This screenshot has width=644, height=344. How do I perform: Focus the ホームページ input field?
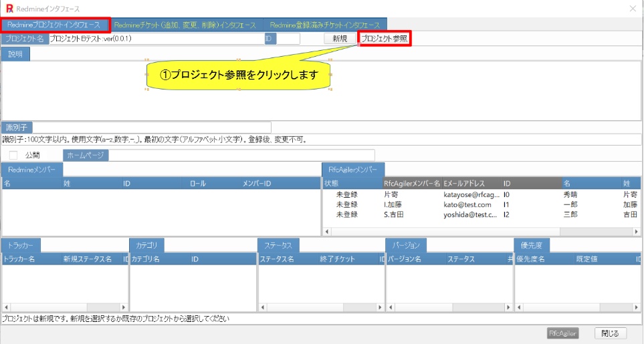coord(241,155)
